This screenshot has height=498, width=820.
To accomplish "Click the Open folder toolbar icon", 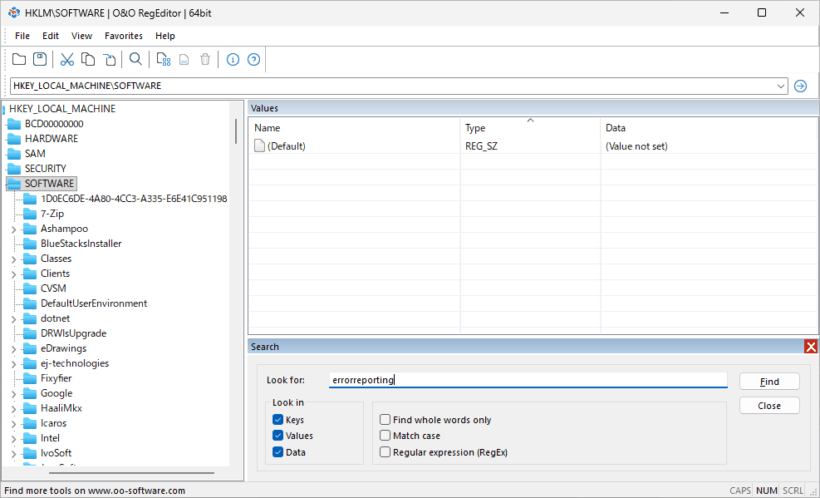I will point(19,59).
